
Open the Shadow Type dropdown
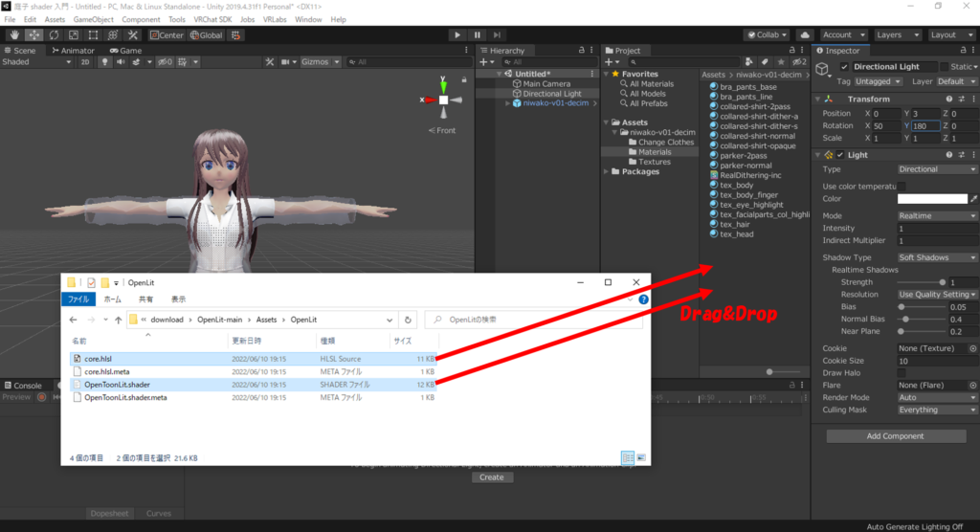point(937,257)
